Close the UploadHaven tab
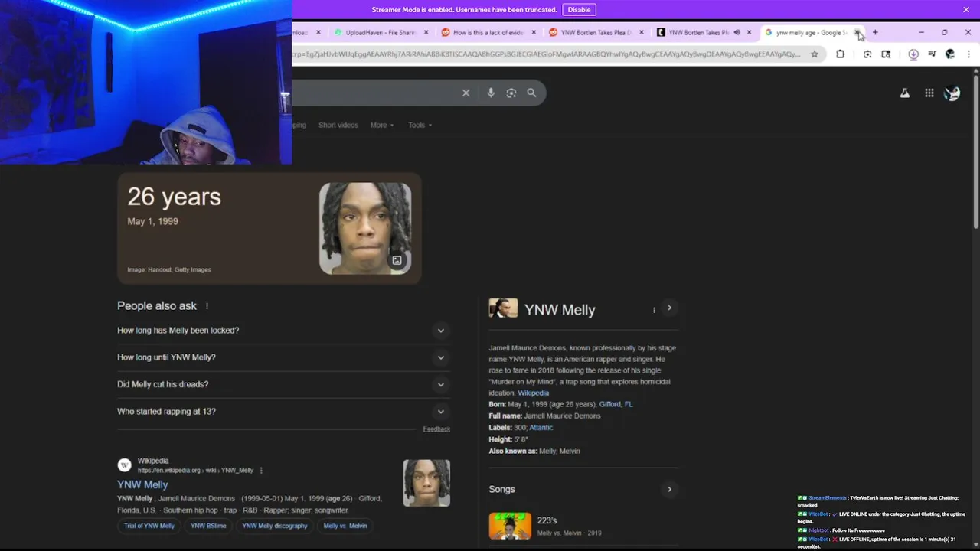 (x=426, y=33)
